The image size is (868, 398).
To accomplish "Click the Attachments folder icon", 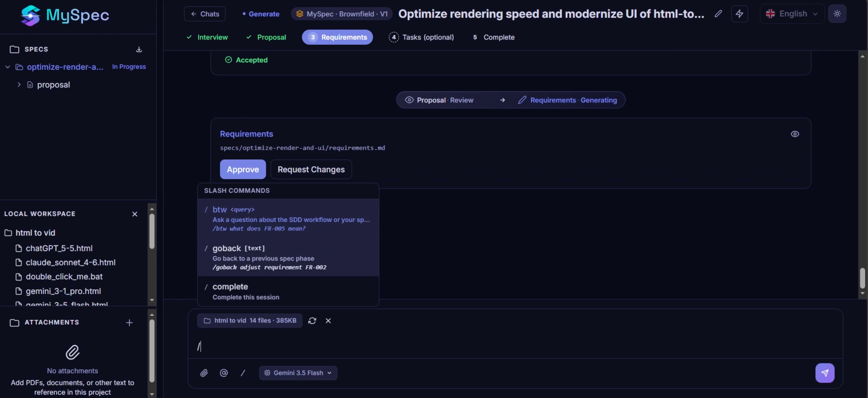I will [x=15, y=323].
